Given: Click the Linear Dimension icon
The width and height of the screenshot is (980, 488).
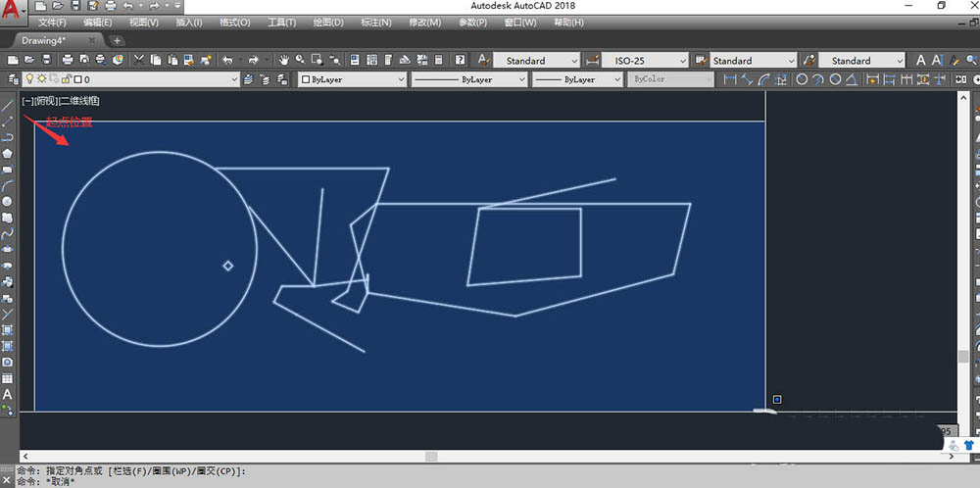Looking at the screenshot, I should pos(729,79).
